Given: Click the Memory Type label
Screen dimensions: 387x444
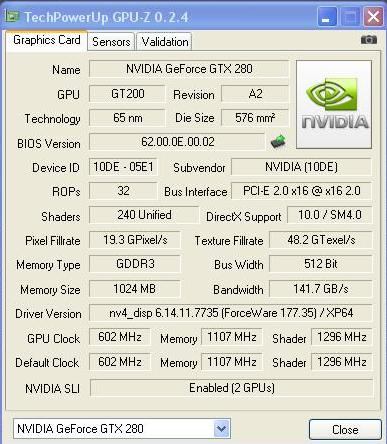Looking at the screenshot, I should [x=48, y=265].
